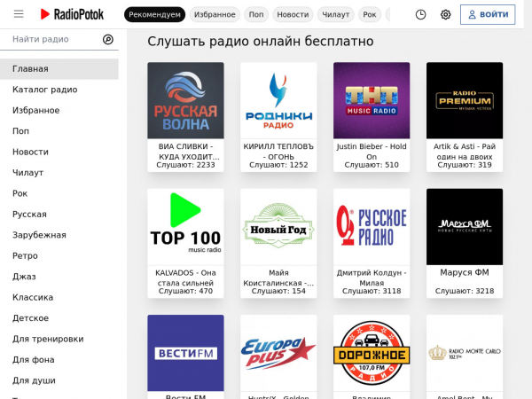Click the Justin Bieber - Hold On title
This screenshot has width=532, height=399.
point(372,152)
